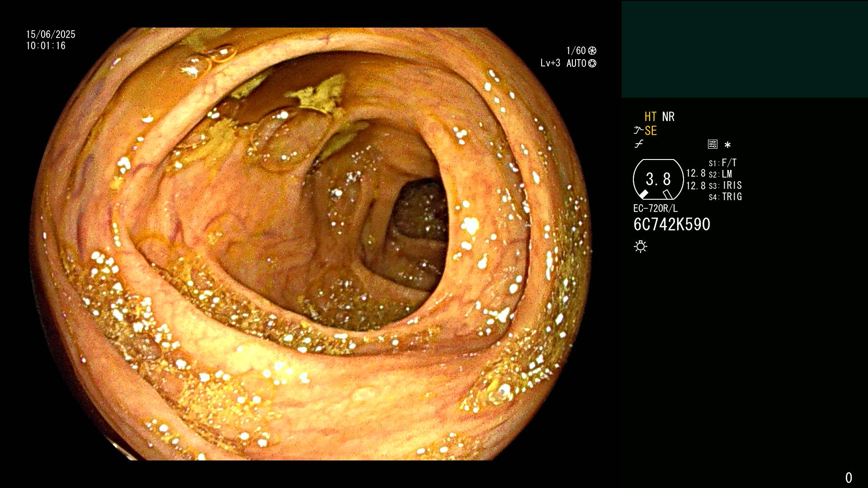Viewport: 868px width, 488px height.
Task: Click the lower 12.8 value beside S3
Action: click(x=696, y=185)
